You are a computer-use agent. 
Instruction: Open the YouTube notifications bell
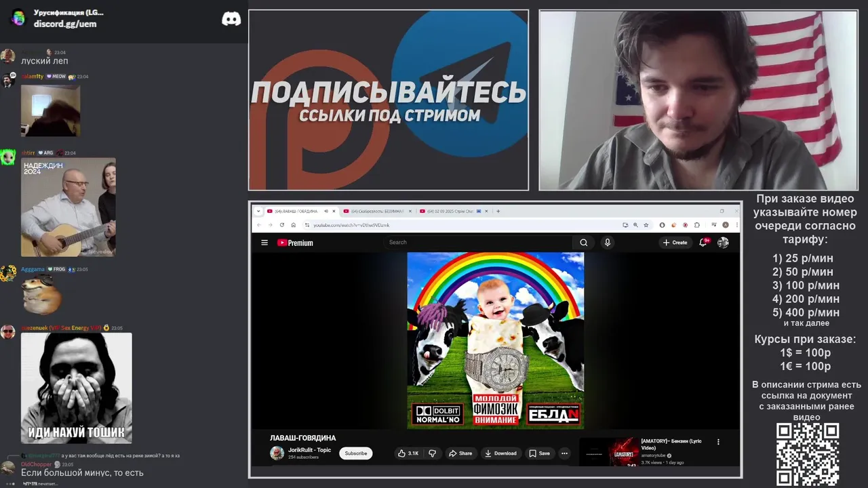(704, 242)
